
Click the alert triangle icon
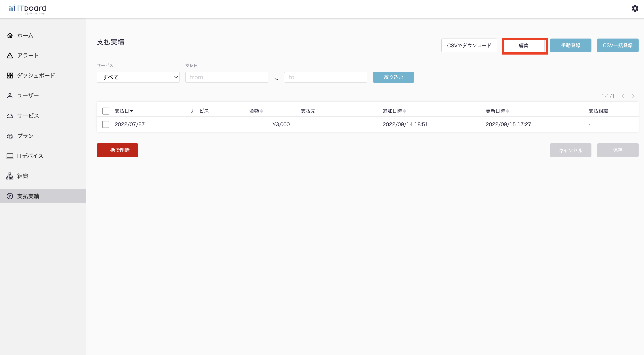click(x=10, y=56)
